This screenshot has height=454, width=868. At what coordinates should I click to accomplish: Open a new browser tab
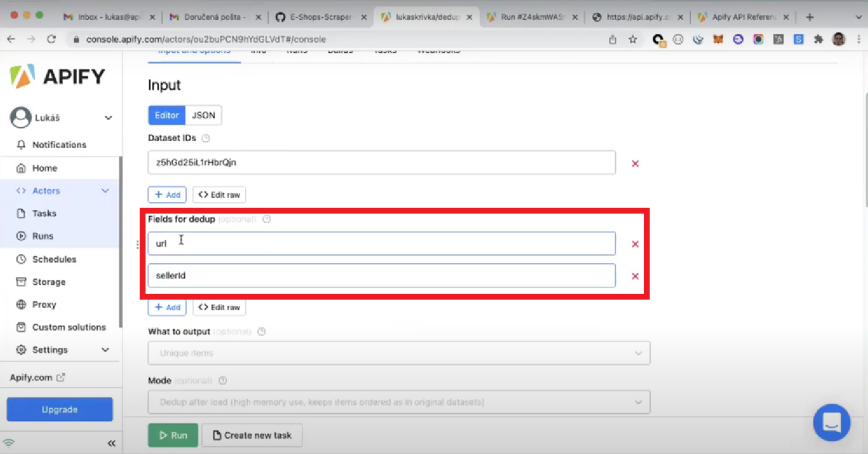(809, 17)
